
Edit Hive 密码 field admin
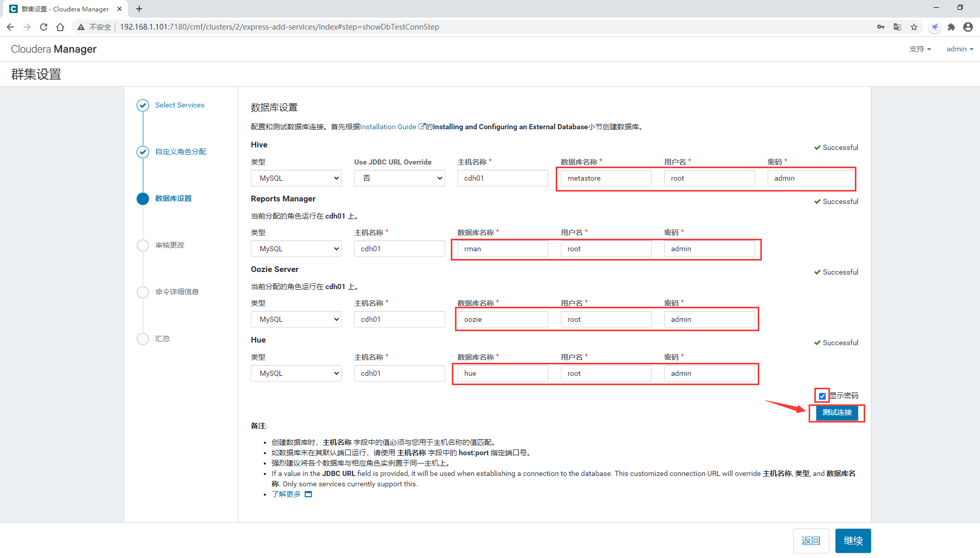point(813,178)
